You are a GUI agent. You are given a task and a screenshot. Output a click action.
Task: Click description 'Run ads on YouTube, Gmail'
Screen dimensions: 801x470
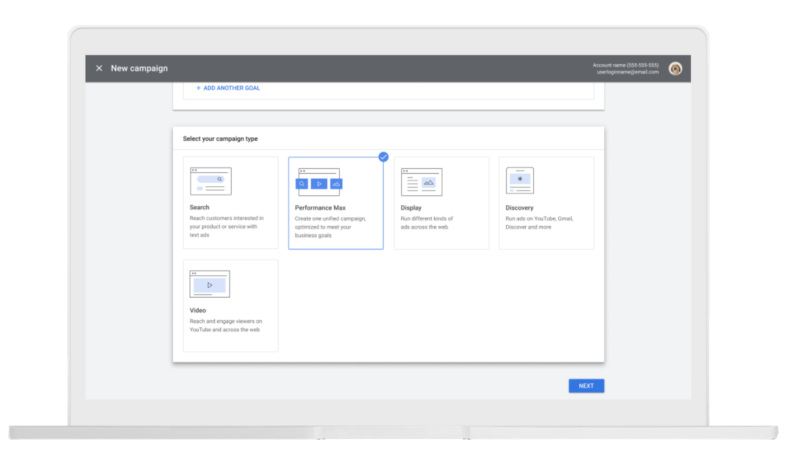coord(539,219)
